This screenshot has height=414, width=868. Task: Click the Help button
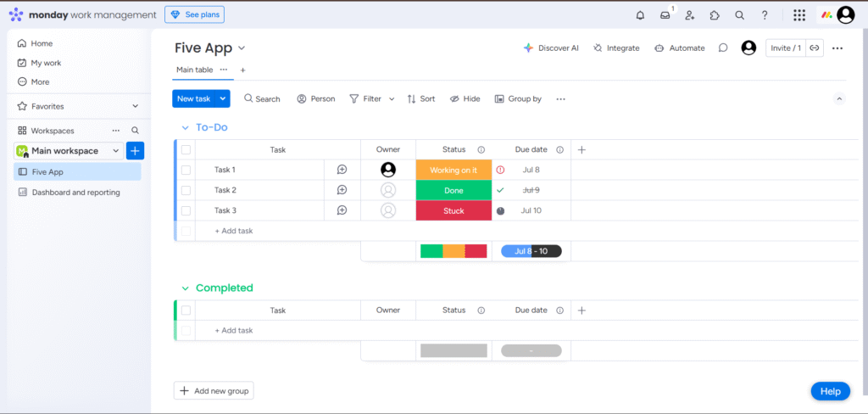(x=831, y=391)
